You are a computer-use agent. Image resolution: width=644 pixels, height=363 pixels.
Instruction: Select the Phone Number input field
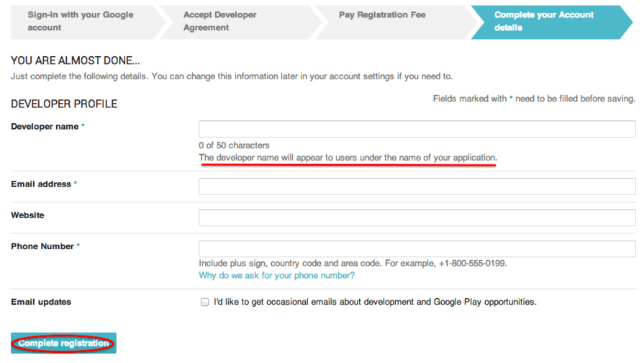click(x=417, y=248)
